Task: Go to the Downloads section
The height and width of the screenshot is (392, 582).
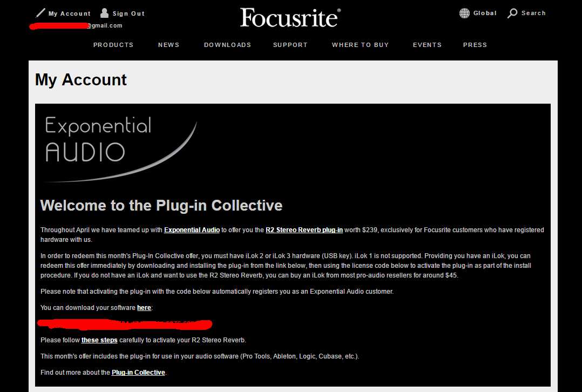Action: coord(227,45)
